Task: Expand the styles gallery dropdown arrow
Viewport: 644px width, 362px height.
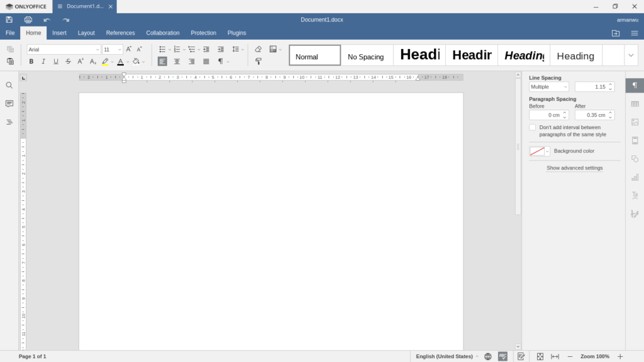Action: point(631,55)
